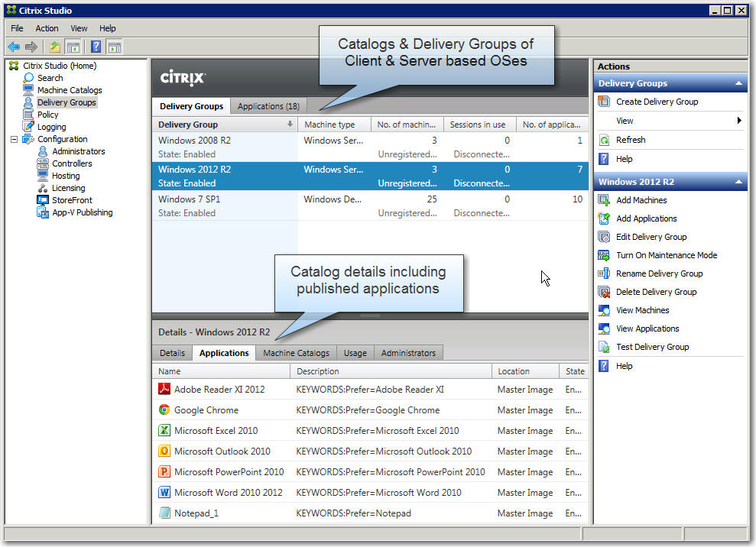Click the Test Delivery Group icon
756x547 pixels.
[x=604, y=347]
